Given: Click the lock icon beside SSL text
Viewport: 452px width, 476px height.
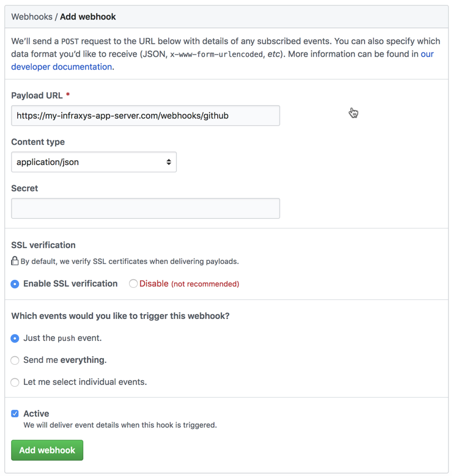Looking at the screenshot, I should (x=15, y=261).
